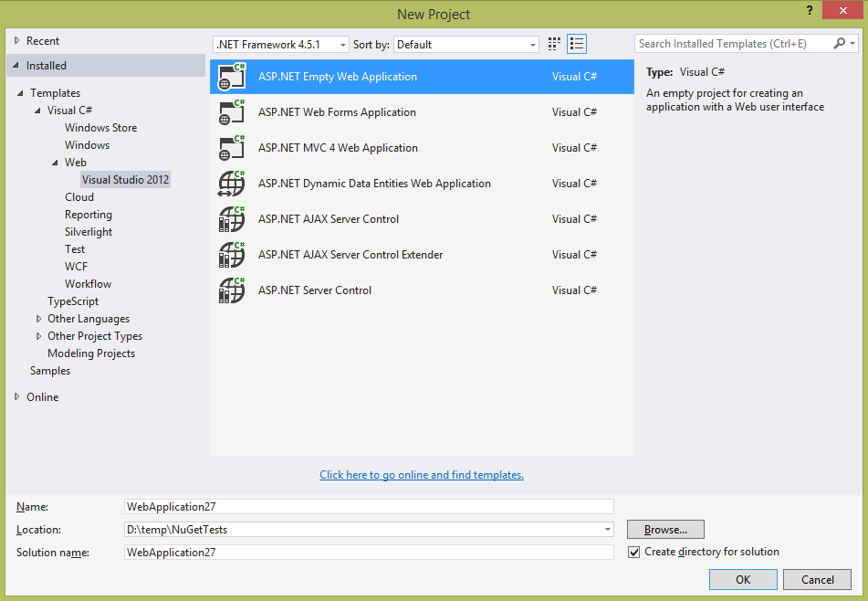This screenshot has width=868, height=601.
Task: Select ASP.NET Empty Web Application template name
Action: (x=338, y=77)
